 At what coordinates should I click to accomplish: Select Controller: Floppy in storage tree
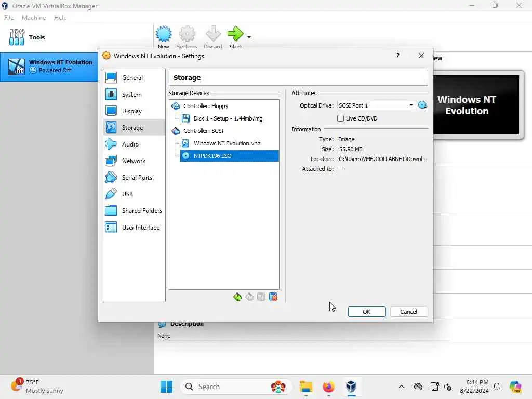206,106
